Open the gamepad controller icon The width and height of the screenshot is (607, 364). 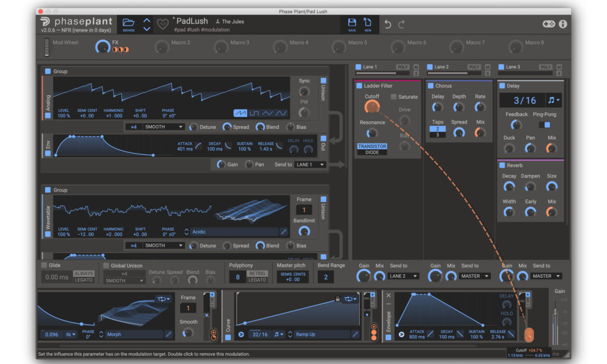(548, 24)
